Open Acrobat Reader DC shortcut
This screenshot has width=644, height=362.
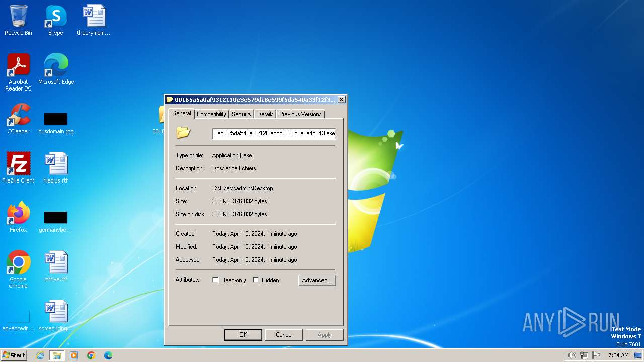pos(18,72)
